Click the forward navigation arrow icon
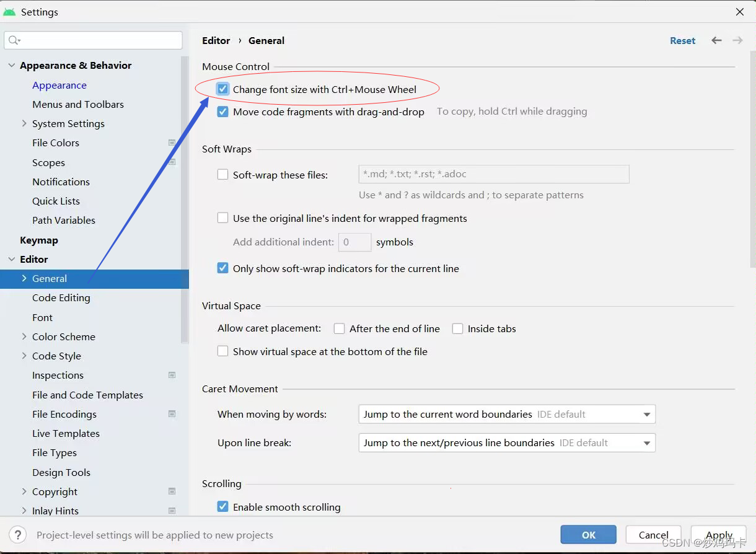756x554 pixels. click(x=737, y=40)
